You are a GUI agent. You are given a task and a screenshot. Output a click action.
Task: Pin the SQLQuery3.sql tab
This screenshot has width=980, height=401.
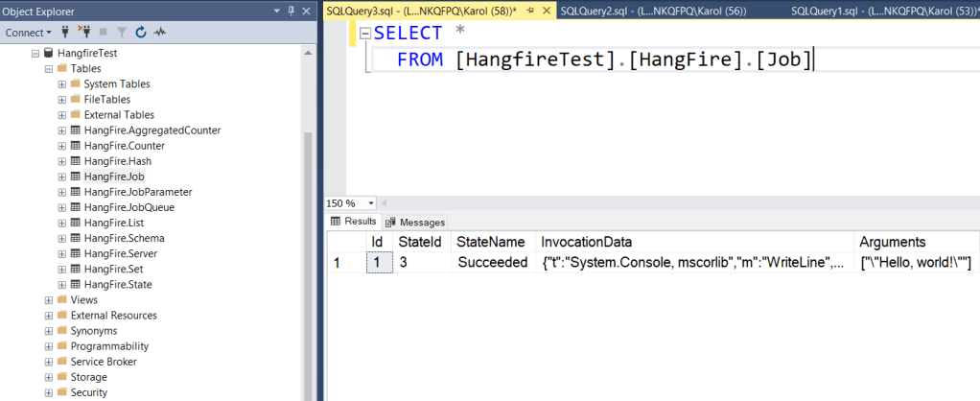[531, 11]
